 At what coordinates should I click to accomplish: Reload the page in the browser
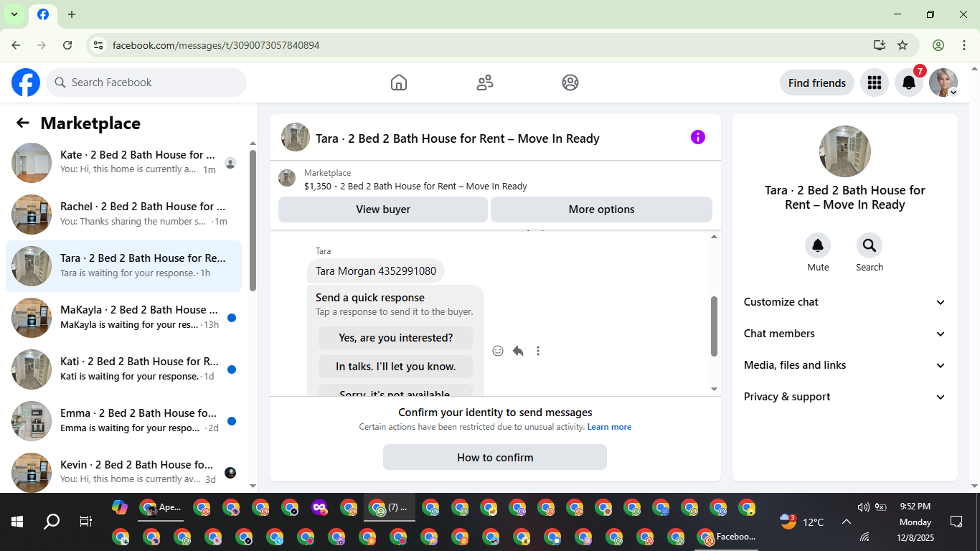click(67, 45)
